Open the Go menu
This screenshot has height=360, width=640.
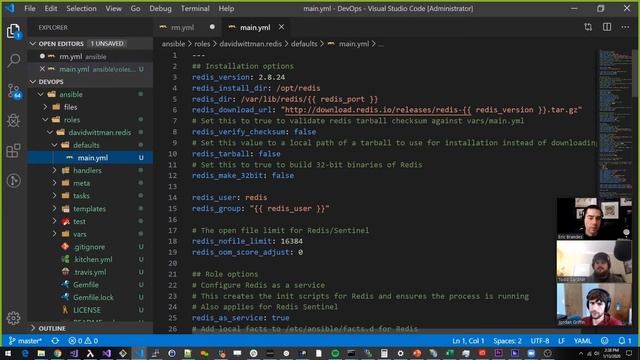click(135, 8)
